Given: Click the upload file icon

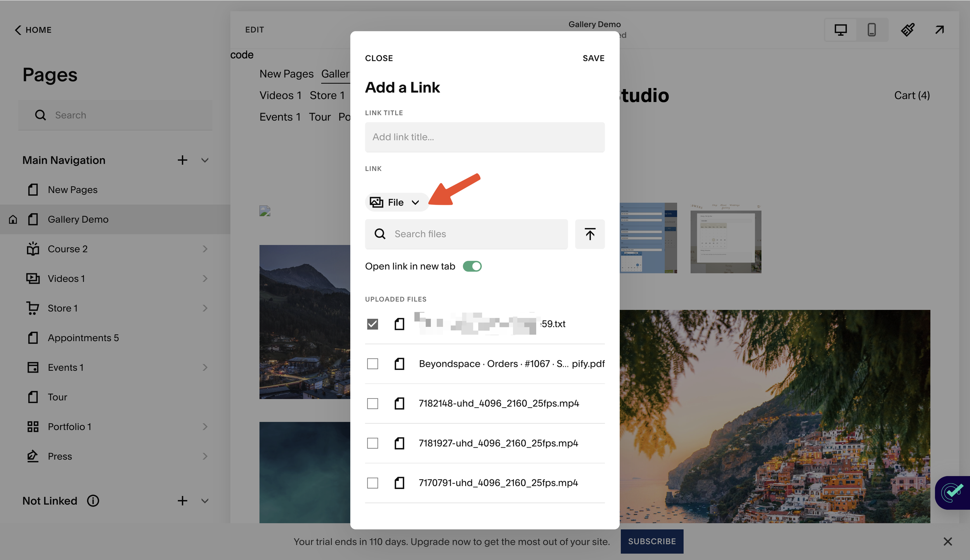Looking at the screenshot, I should (590, 234).
